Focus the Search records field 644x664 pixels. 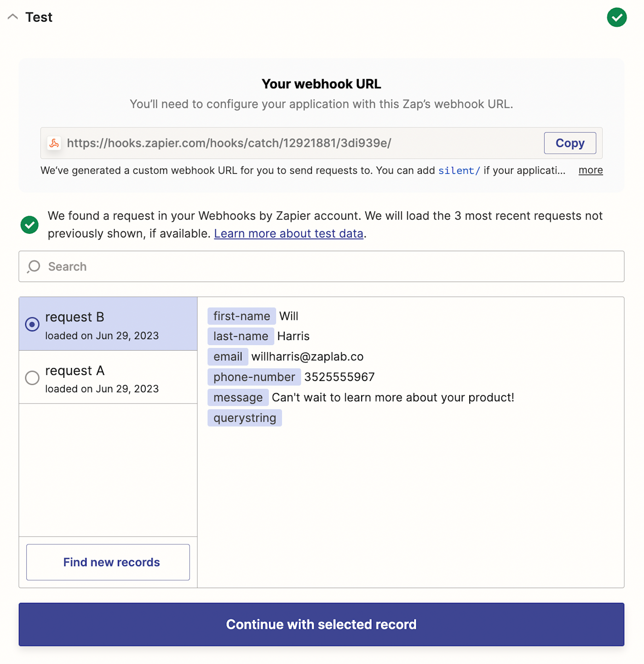(x=322, y=266)
